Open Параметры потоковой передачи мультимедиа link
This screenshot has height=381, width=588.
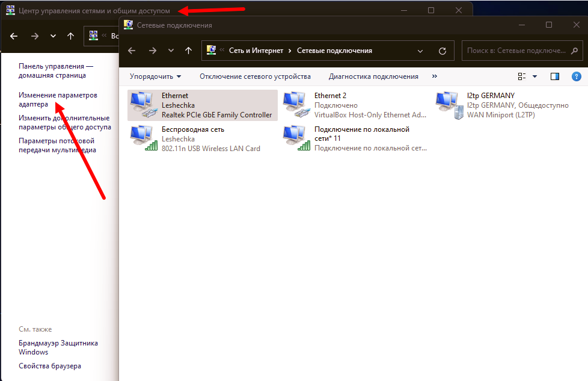(57, 145)
